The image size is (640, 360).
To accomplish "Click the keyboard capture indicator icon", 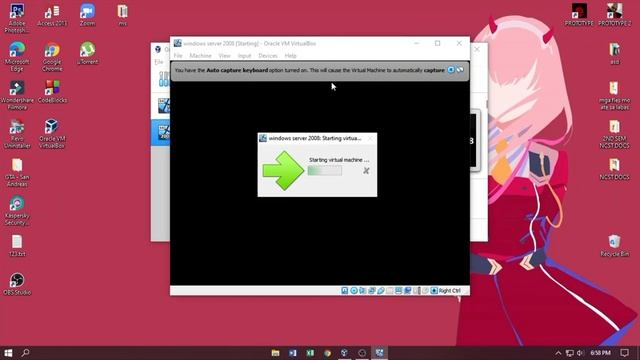I will 434,291.
